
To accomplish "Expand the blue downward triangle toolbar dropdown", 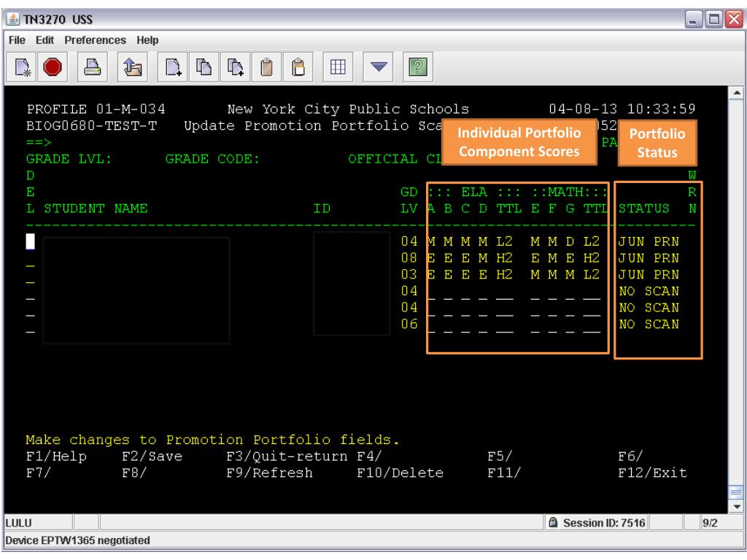I will (379, 66).
